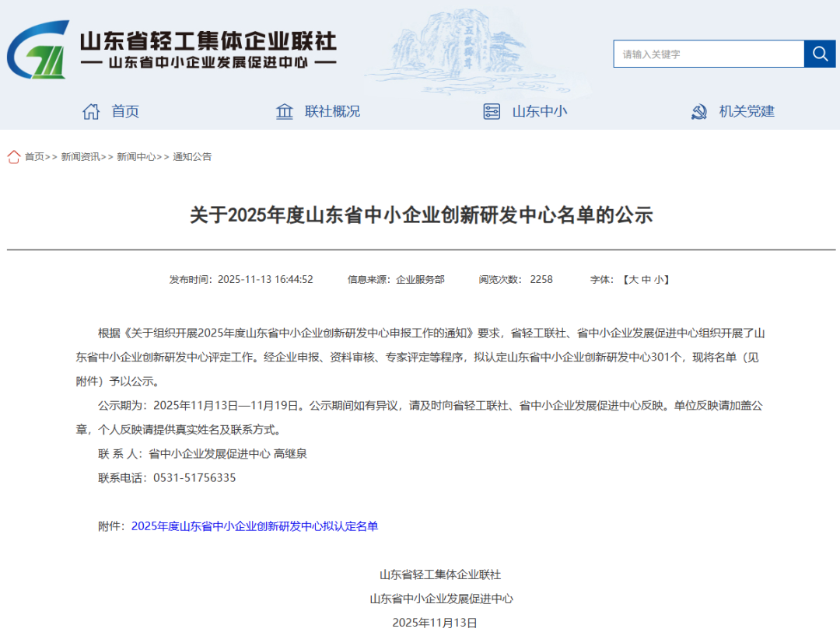The image size is (840, 639).
Task: Click 新闻中心 in the breadcrumb
Action: [x=136, y=157]
